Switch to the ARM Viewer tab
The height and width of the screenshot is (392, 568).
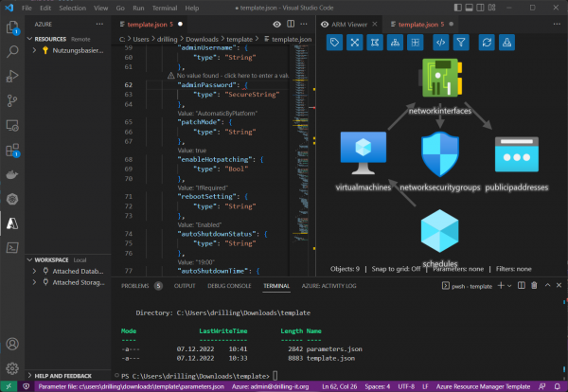coord(349,25)
